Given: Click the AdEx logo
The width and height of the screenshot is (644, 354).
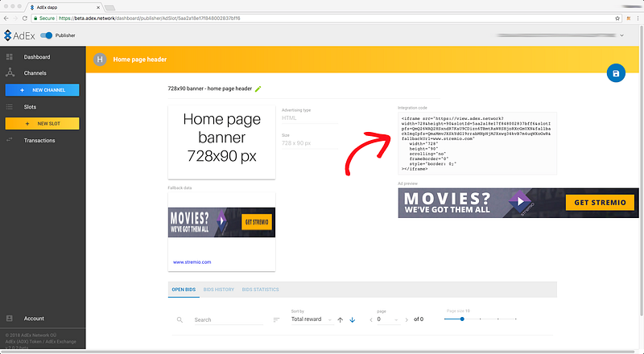Looking at the screenshot, I should click(x=19, y=35).
